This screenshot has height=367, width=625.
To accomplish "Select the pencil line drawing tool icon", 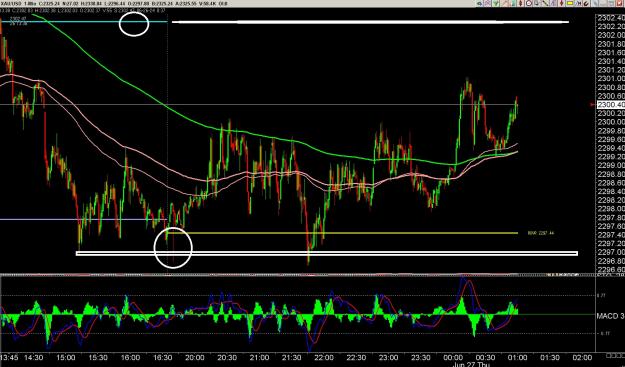I will 545,3.
